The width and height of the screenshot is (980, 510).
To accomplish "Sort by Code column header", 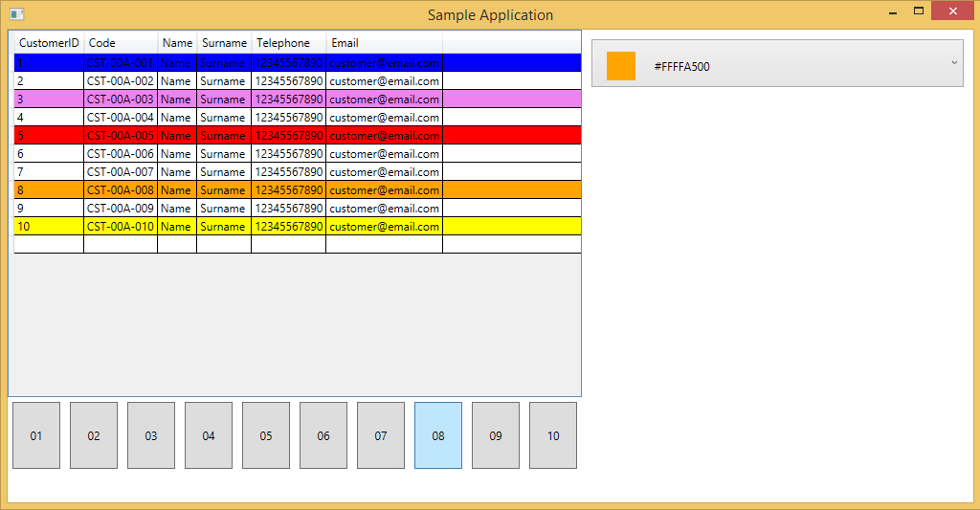I will pyautogui.click(x=121, y=43).
